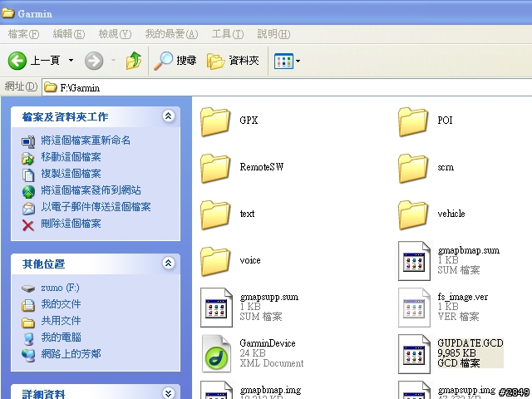
Task: Toggle the Folders (資料夾) pane button
Action: [233, 61]
